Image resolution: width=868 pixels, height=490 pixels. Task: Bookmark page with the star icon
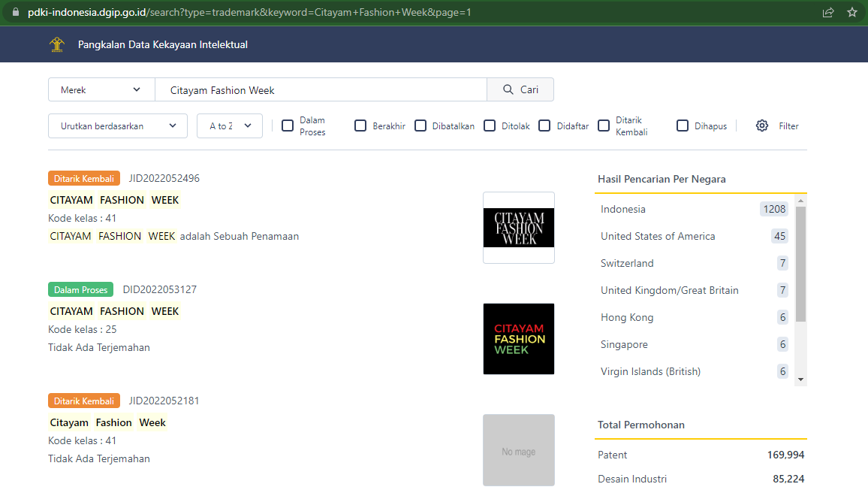tap(852, 12)
